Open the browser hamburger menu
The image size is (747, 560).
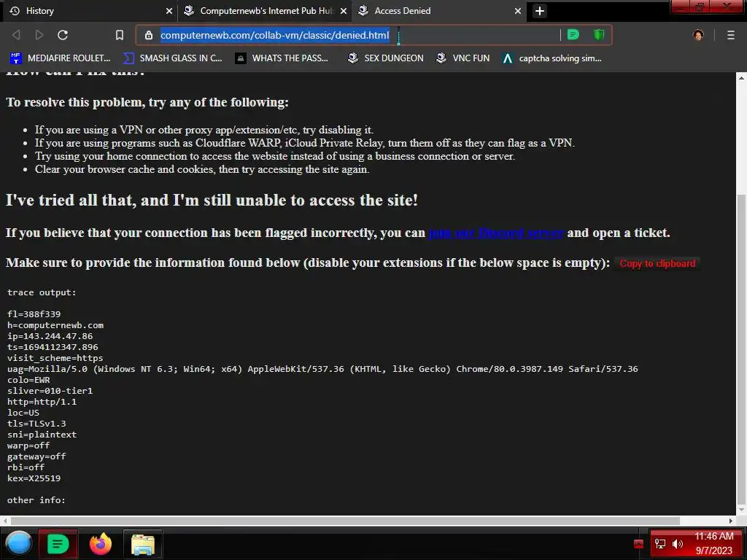click(731, 35)
